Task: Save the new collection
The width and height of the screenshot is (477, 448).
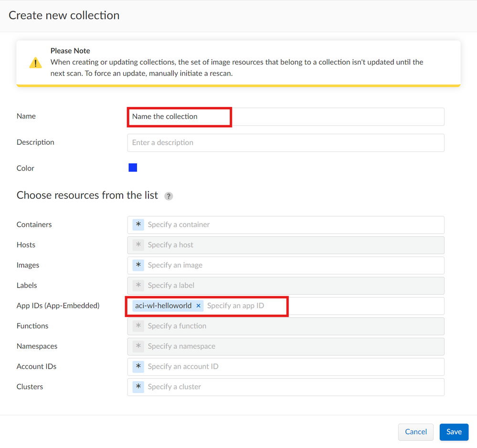Action: 454,432
